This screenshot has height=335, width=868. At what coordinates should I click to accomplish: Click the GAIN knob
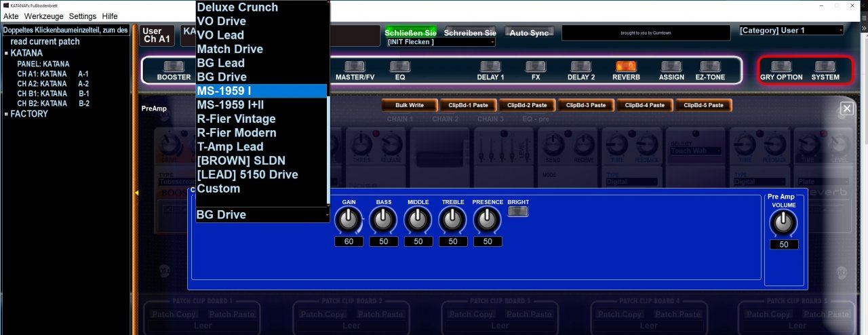(x=349, y=220)
